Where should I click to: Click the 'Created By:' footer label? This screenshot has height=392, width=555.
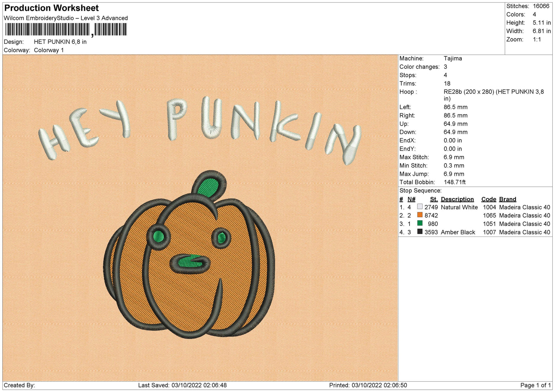(x=19, y=385)
